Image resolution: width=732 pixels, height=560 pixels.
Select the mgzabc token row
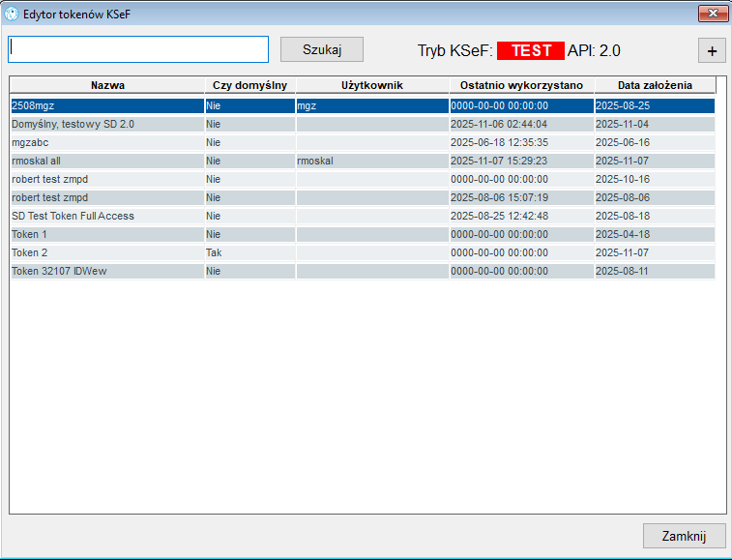click(363, 142)
